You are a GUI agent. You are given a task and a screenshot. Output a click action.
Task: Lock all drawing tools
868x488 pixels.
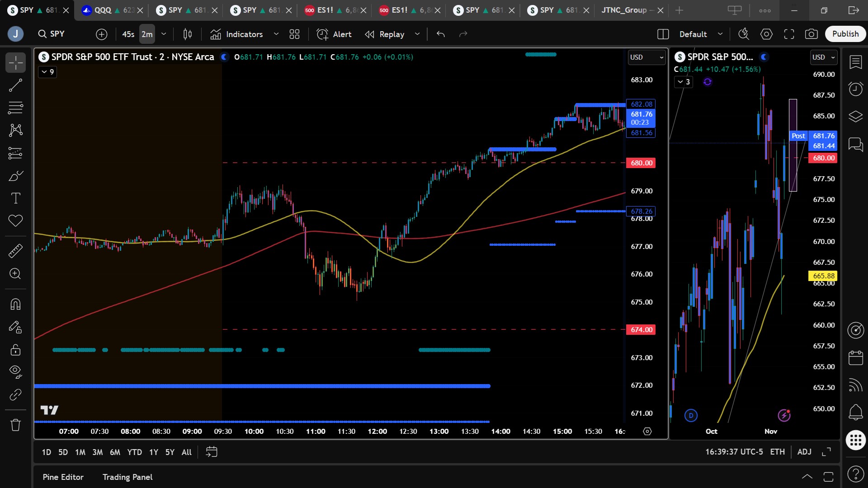tap(15, 350)
